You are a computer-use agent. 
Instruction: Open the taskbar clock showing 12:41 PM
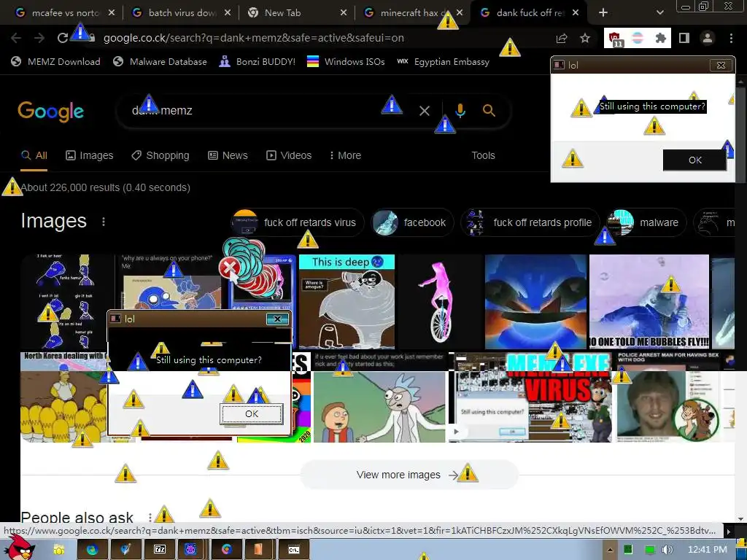[708, 550]
